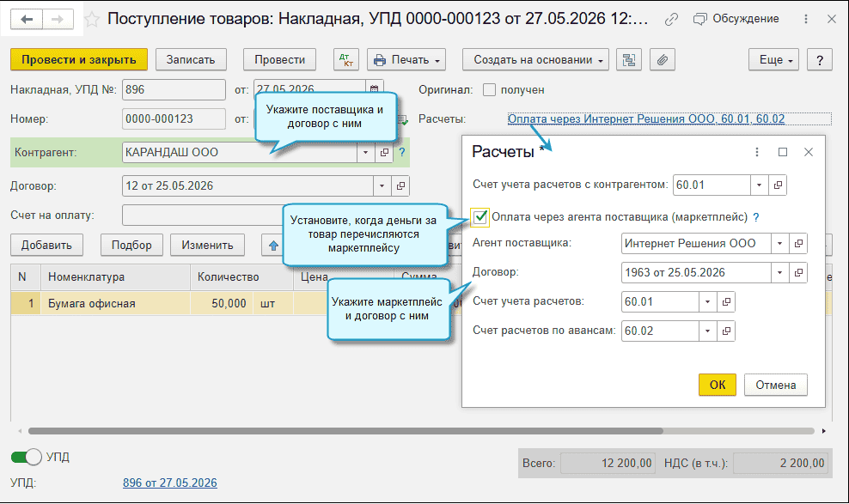Maximize the Расчеты dialog

[782, 152]
